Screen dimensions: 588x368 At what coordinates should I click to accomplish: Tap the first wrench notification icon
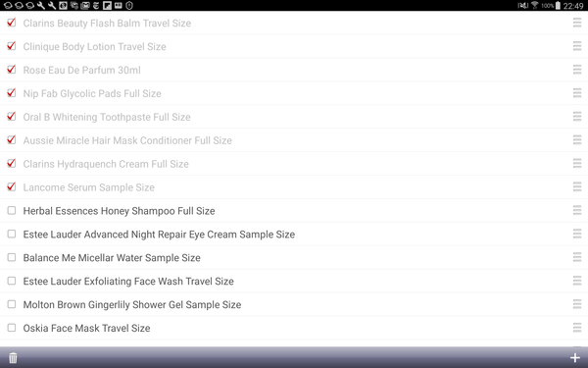pos(41,5)
